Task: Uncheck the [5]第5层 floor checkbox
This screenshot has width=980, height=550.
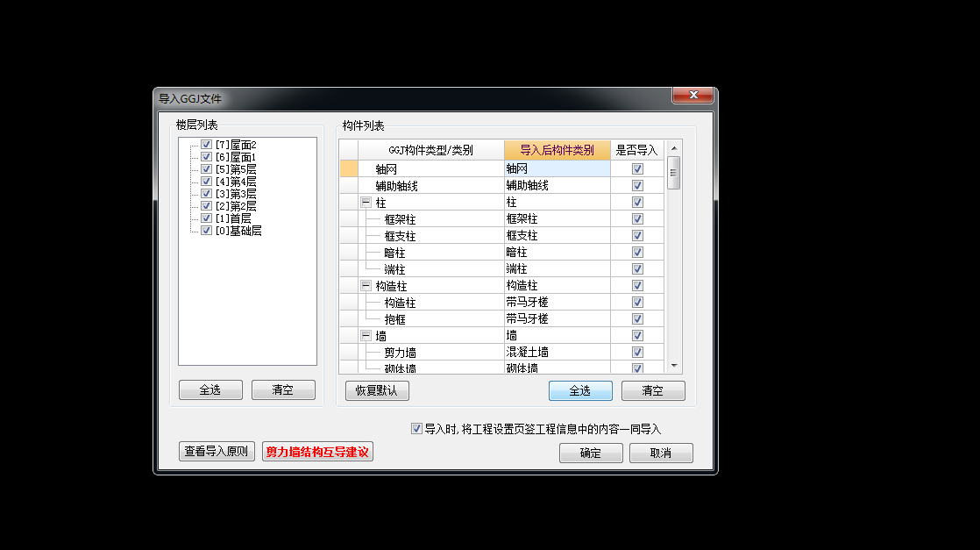Action: tap(206, 169)
